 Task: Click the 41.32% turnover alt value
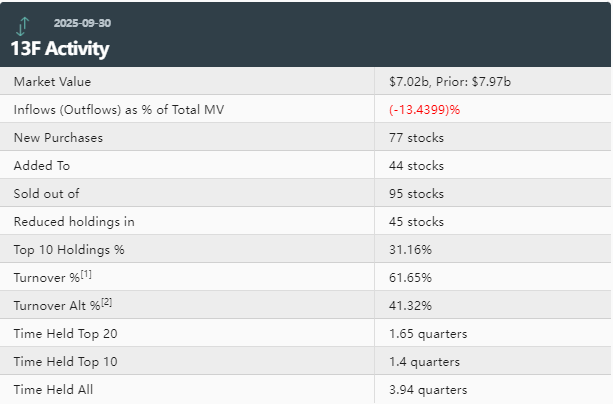[411, 305]
